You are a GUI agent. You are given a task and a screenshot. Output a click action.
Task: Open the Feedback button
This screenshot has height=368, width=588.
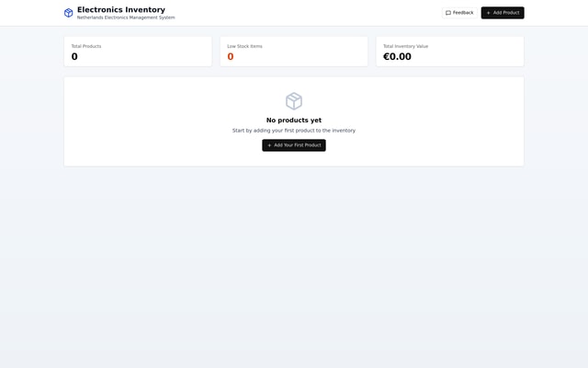click(459, 13)
